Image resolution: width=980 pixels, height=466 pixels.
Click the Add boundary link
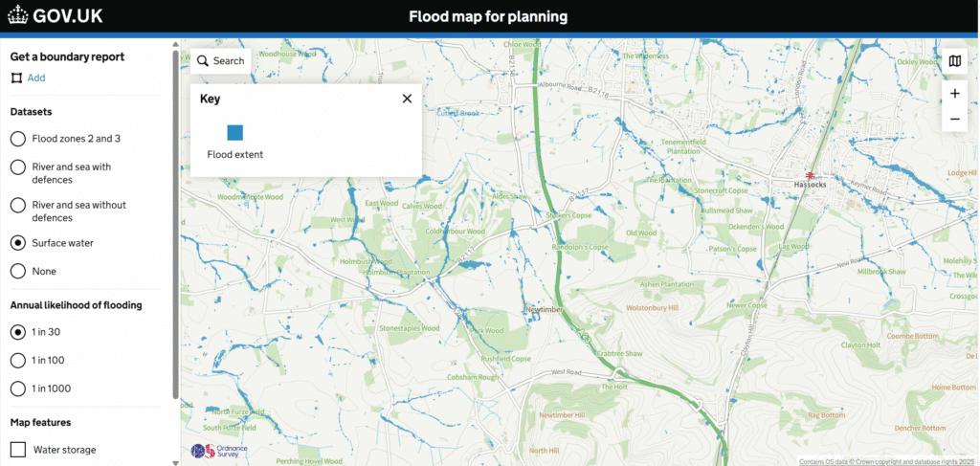36,78
